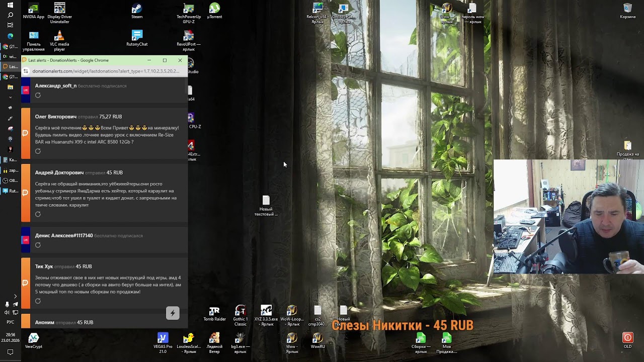
Task: Launch µTorrent from the desktop
Action: coord(214,12)
